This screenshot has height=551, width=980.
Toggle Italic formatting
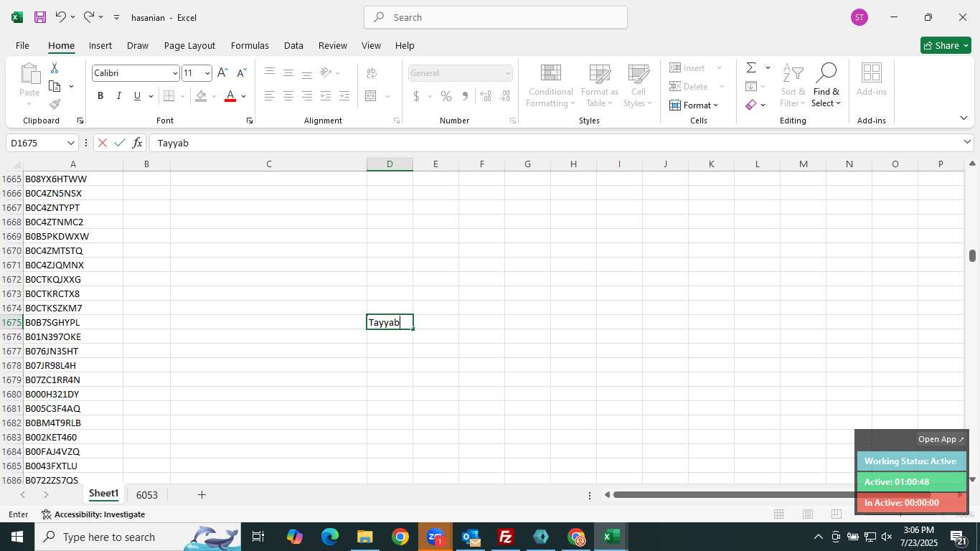(118, 96)
